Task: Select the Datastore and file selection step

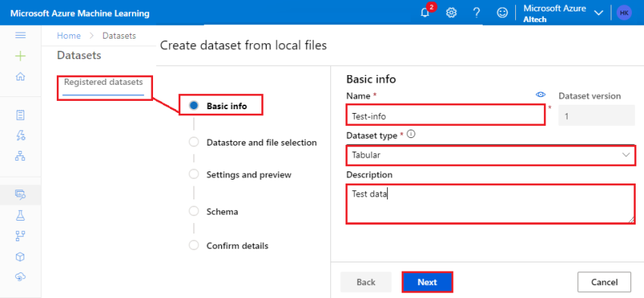Action: 252,143
